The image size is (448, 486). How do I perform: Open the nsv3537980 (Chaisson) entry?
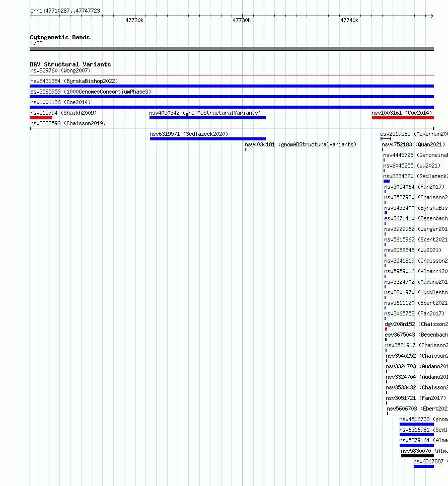416,197
